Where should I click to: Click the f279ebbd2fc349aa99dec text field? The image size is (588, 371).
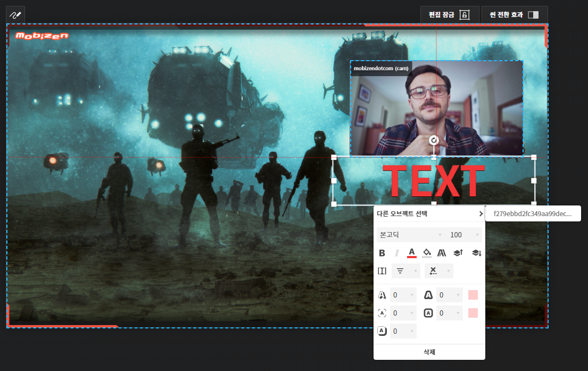coord(532,213)
